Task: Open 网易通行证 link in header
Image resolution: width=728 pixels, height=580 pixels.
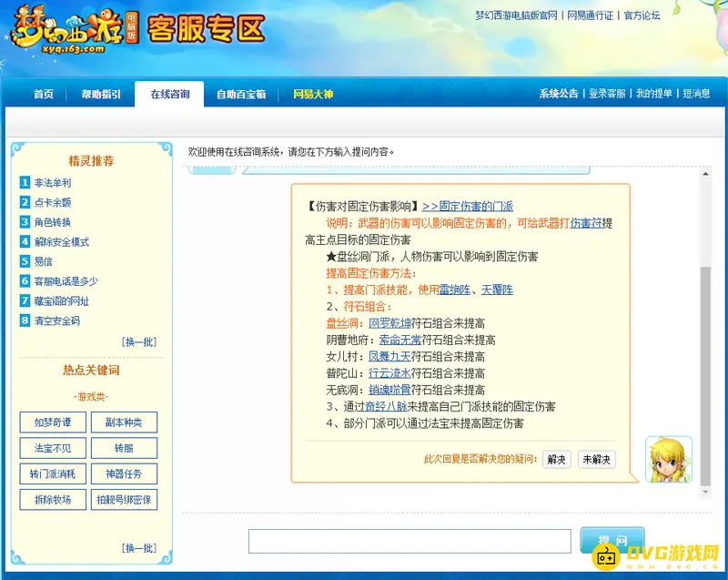Action: 590,15
